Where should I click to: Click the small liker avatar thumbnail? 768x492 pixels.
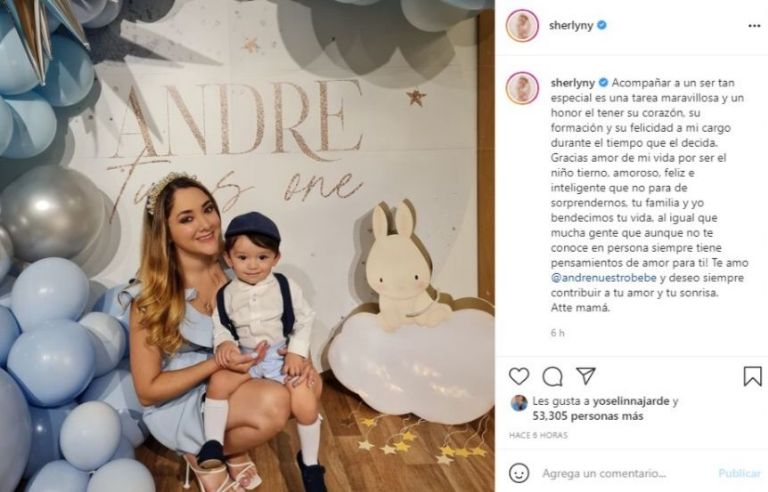(519, 403)
